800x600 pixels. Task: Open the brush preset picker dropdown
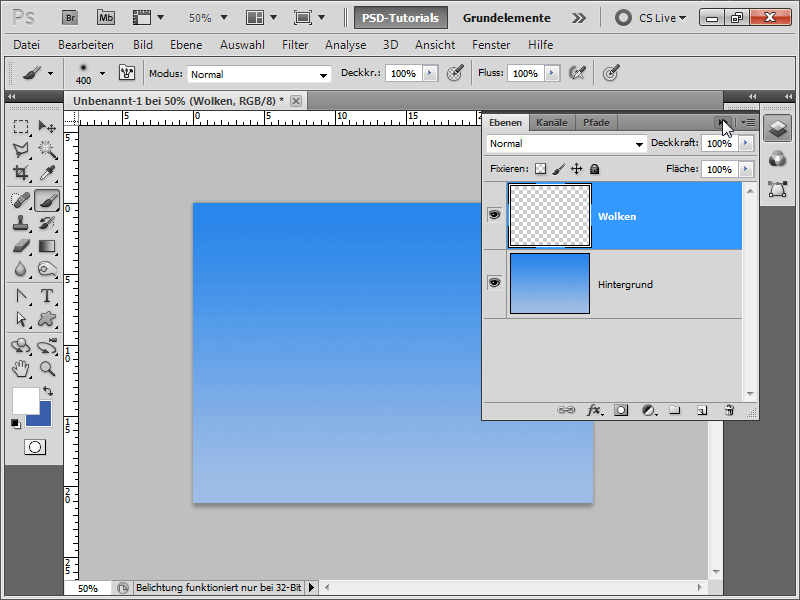103,73
